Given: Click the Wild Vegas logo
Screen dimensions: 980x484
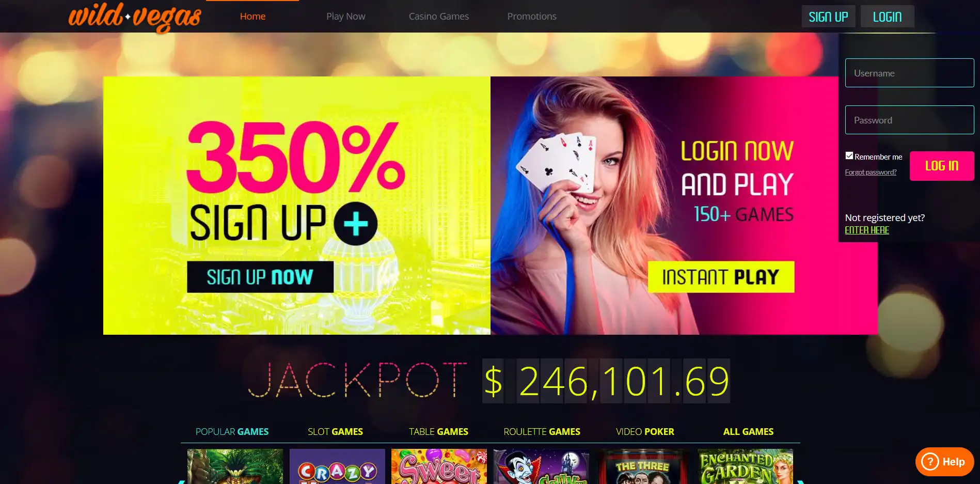Looking at the screenshot, I should (135, 18).
